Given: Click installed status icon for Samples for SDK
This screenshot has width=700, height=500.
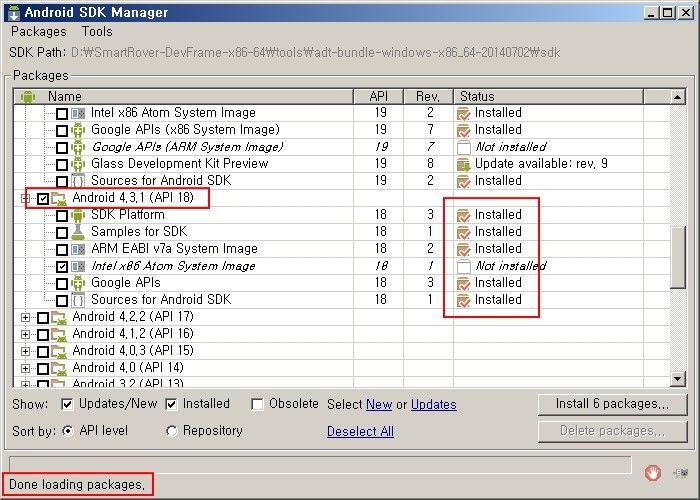Looking at the screenshot, I should (464, 232).
